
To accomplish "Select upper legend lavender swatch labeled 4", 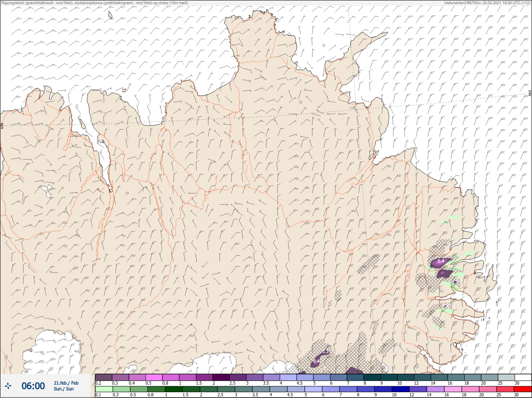I will point(288,377).
